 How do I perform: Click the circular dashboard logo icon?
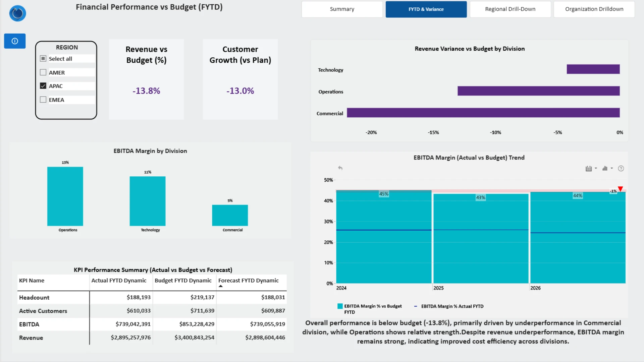(17, 13)
